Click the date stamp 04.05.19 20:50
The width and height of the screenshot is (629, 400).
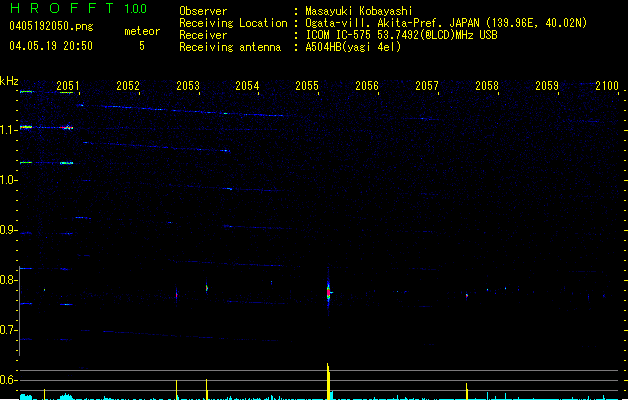click(51, 46)
